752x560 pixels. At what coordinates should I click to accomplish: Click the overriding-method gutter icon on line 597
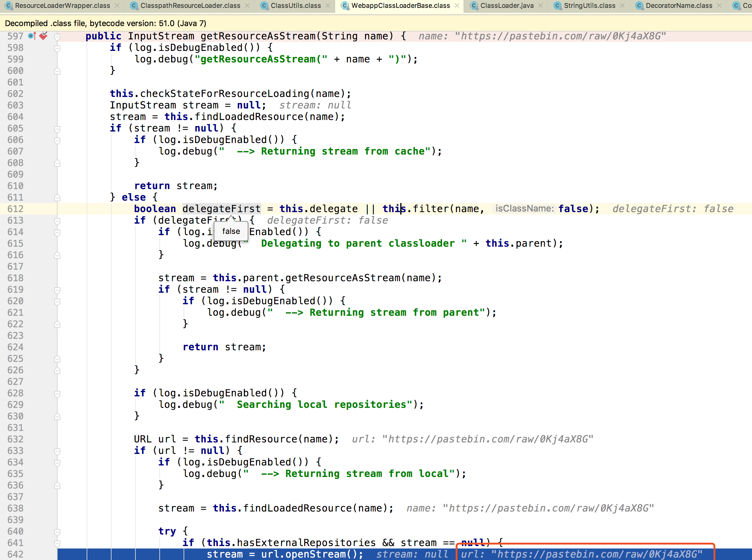tap(32, 36)
